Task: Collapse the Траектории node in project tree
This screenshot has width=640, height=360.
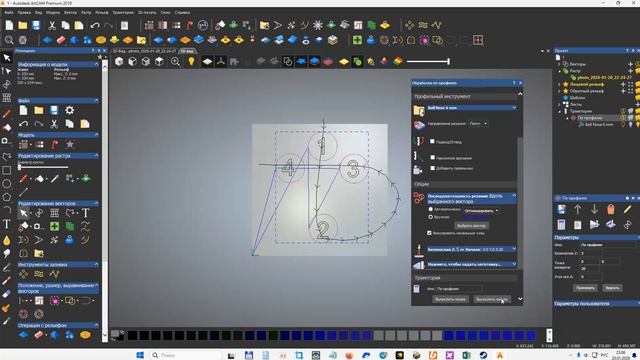Action: [x=559, y=111]
